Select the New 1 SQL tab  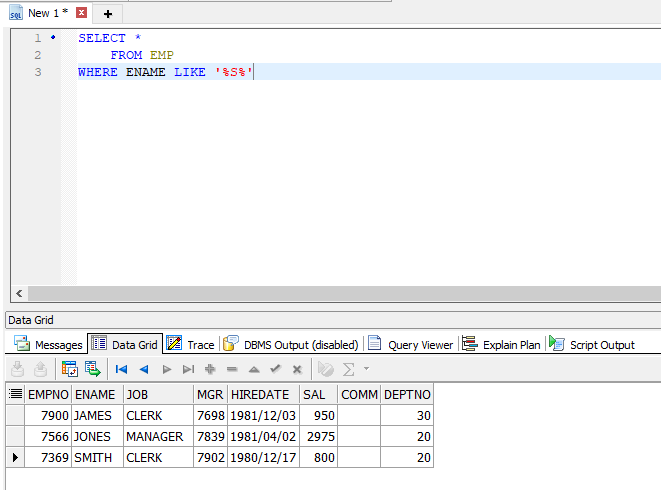click(48, 13)
